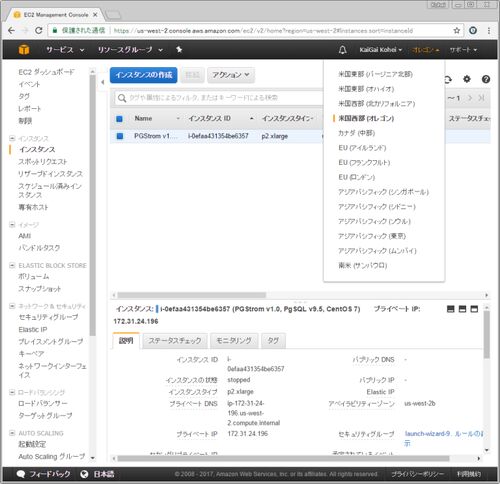Select EU (フランクフルト) region

[x=364, y=162]
